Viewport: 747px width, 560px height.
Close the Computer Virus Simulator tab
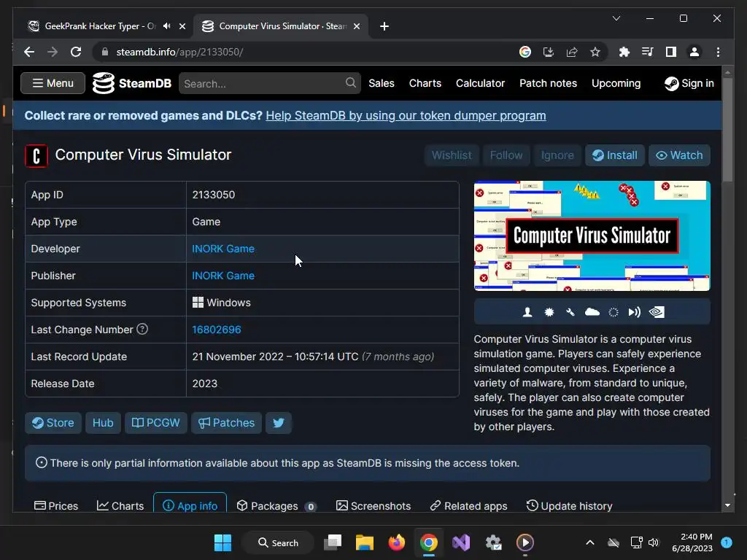(356, 26)
